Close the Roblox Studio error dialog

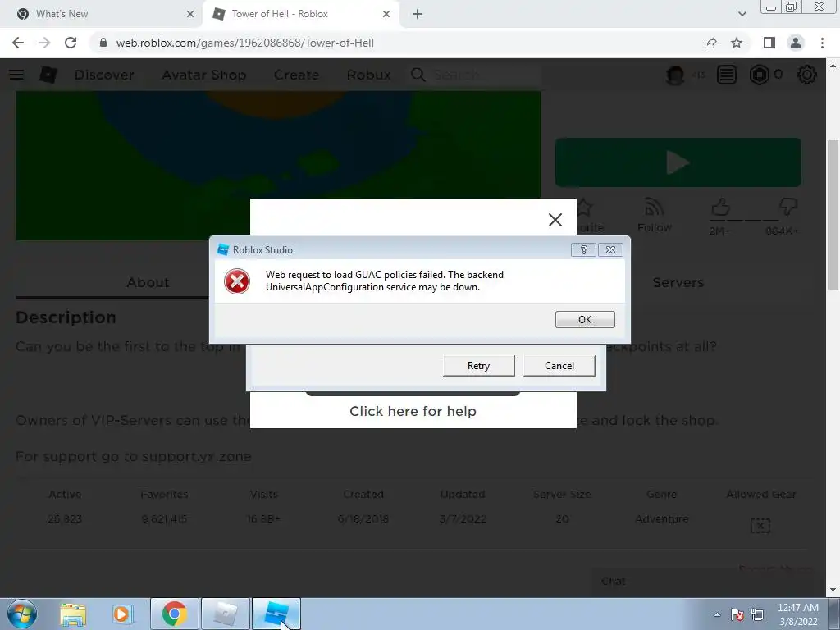(x=610, y=249)
